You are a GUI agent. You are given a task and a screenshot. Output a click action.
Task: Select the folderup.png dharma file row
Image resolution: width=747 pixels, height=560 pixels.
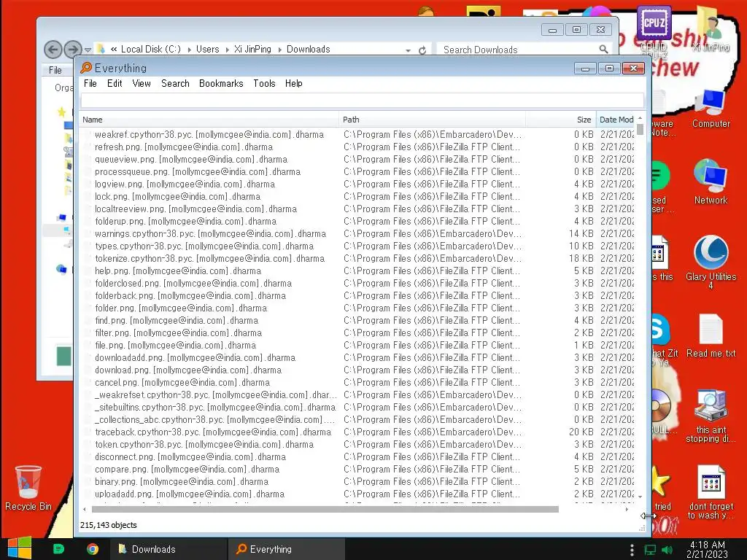(357, 222)
